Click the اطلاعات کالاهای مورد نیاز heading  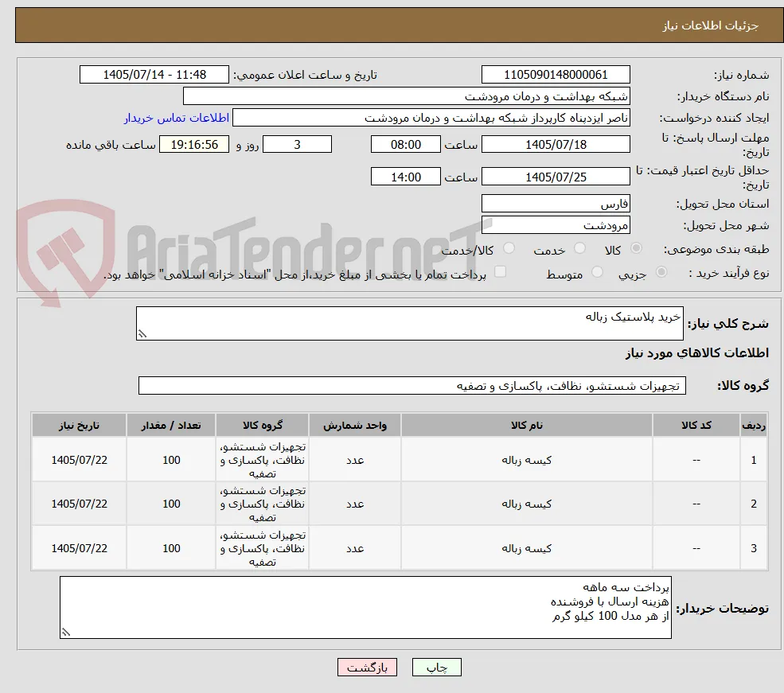697,353
